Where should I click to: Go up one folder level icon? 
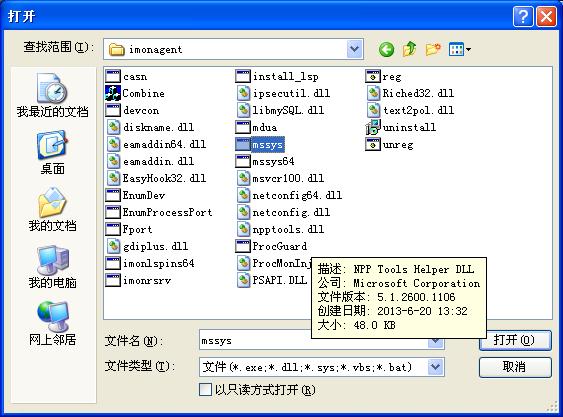pos(409,49)
